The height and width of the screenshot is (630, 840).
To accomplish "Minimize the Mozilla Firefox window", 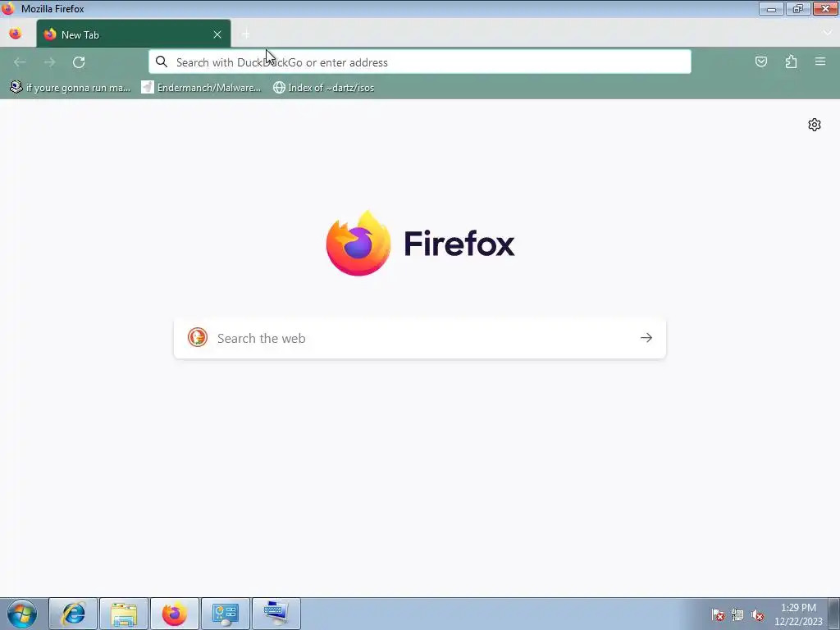I will coord(771,8).
